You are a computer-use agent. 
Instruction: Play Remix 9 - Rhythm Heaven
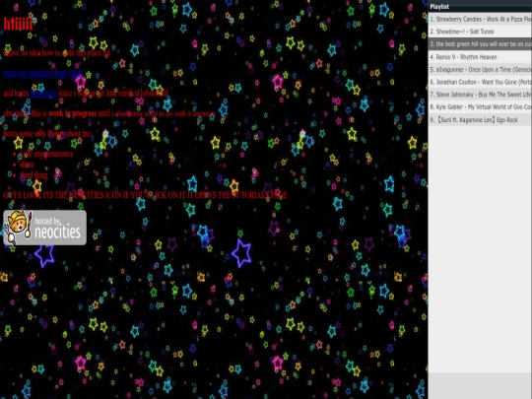(x=480, y=57)
